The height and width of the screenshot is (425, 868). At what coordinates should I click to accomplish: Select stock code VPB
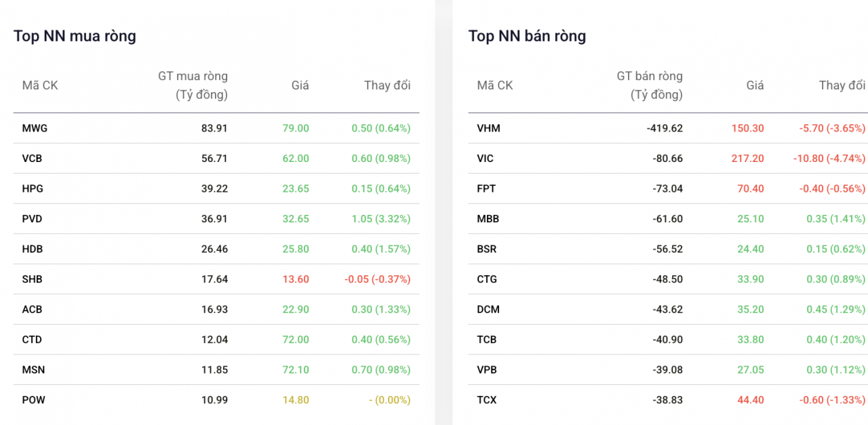tap(488, 369)
